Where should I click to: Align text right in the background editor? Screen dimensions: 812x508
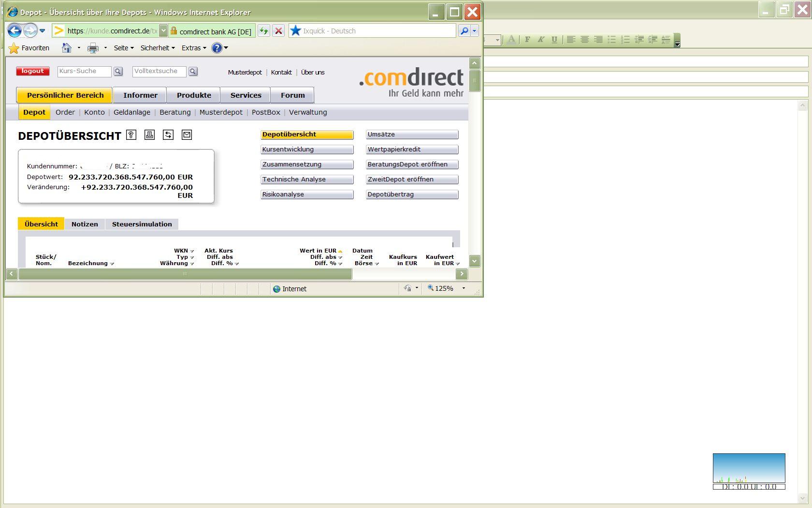pos(598,40)
